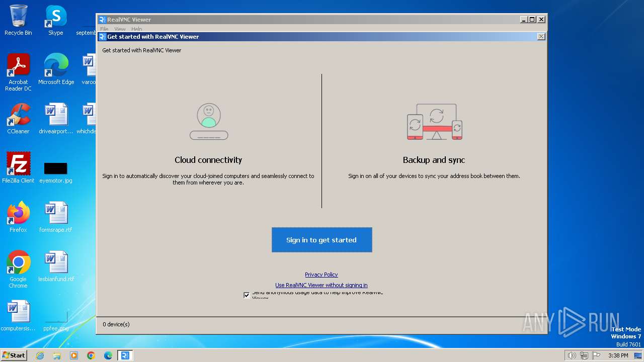Open the File menu in RealVNC Viewer
The width and height of the screenshot is (644, 362).
pyautogui.click(x=104, y=29)
